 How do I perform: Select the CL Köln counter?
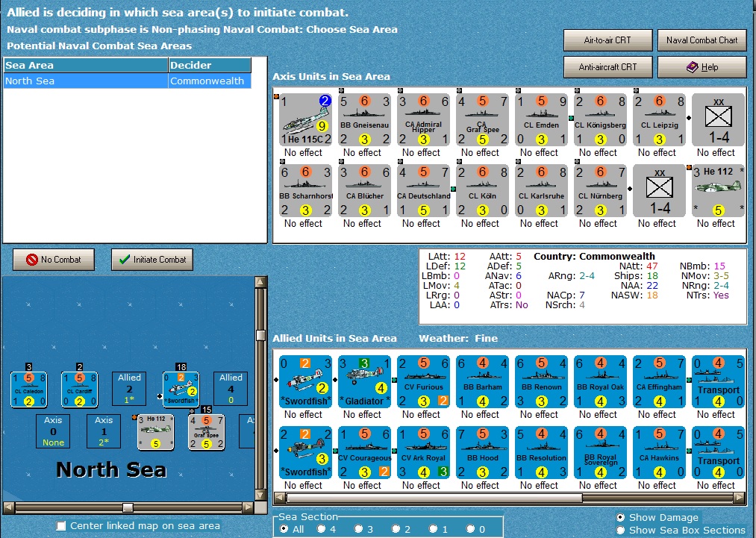pos(482,190)
